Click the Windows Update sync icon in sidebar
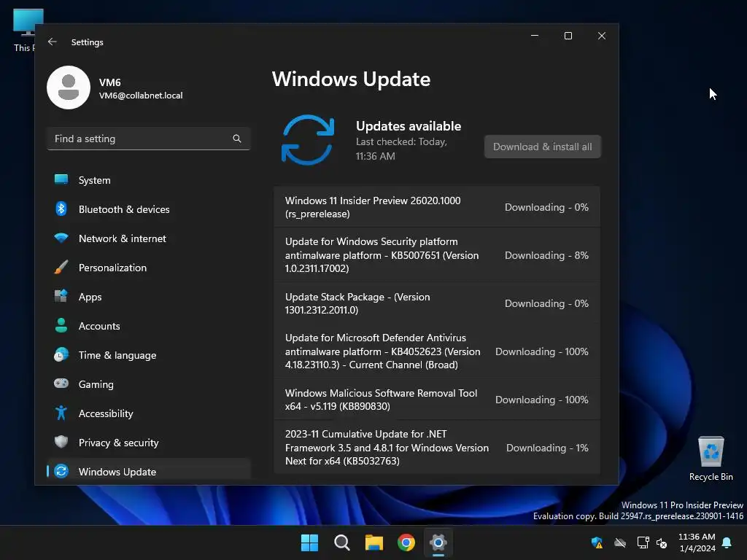Screen dimensions: 747x560 click(61, 472)
